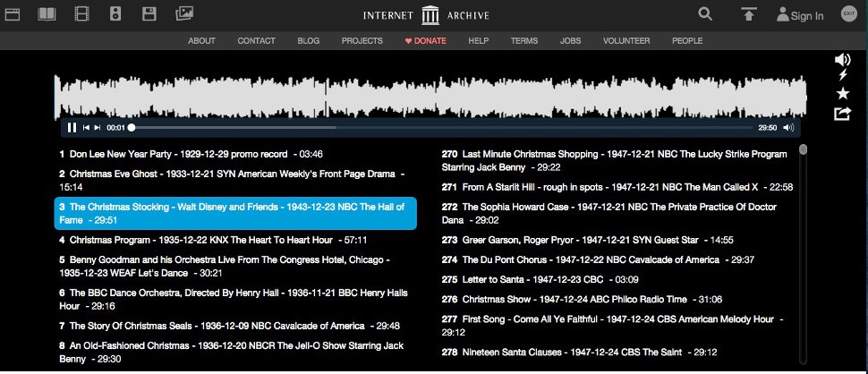Viewport: 868px width, 374px height.
Task: Toggle mute with the player volume icon
Action: pos(788,128)
